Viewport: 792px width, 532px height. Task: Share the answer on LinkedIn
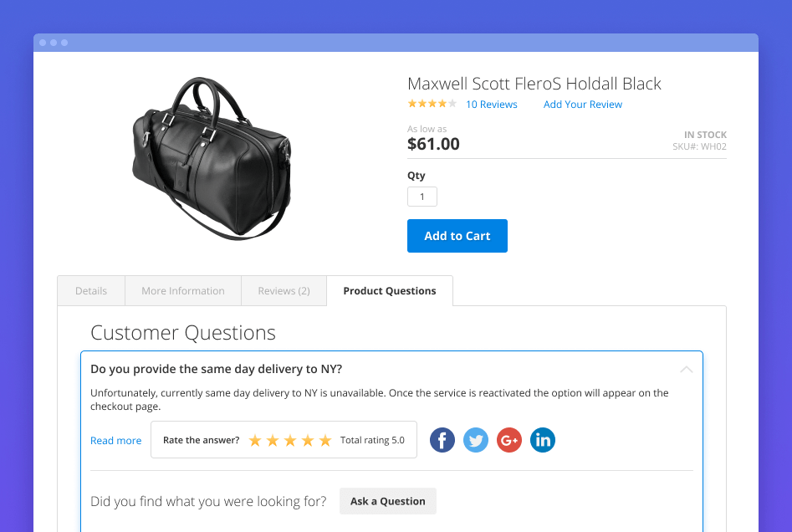(542, 439)
